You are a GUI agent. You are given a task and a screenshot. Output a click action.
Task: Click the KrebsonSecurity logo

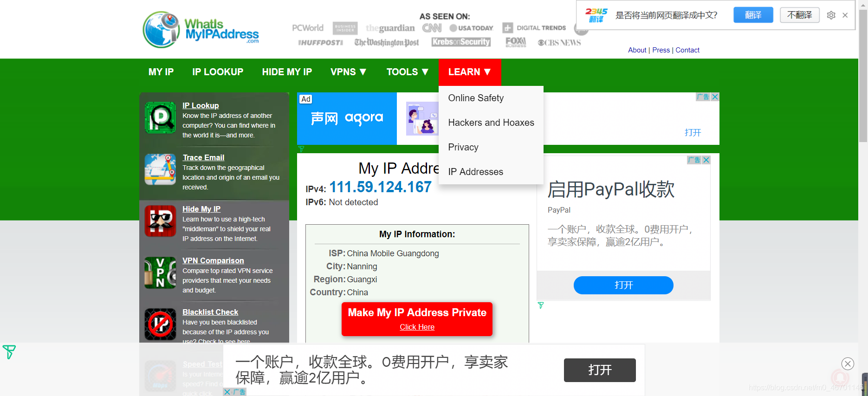(461, 42)
